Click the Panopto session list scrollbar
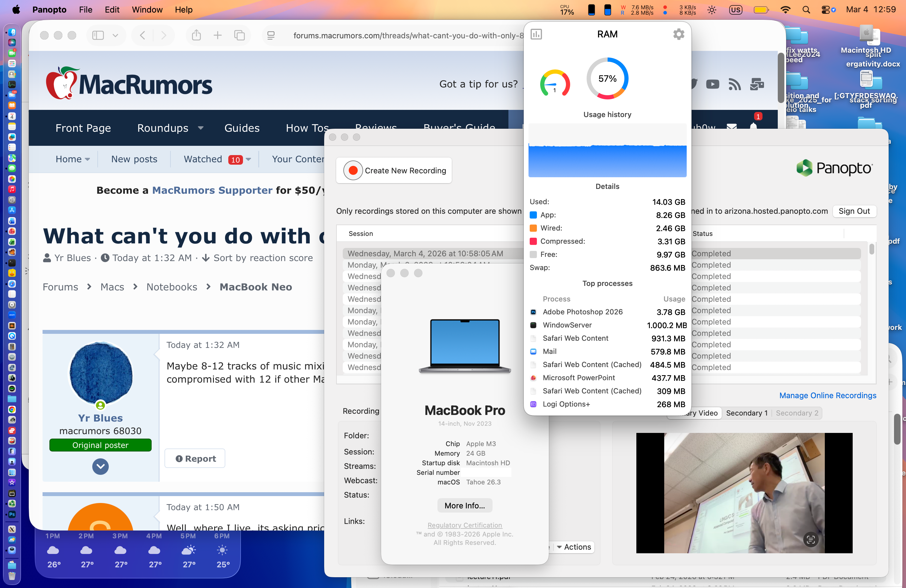The width and height of the screenshot is (906, 588). click(872, 249)
